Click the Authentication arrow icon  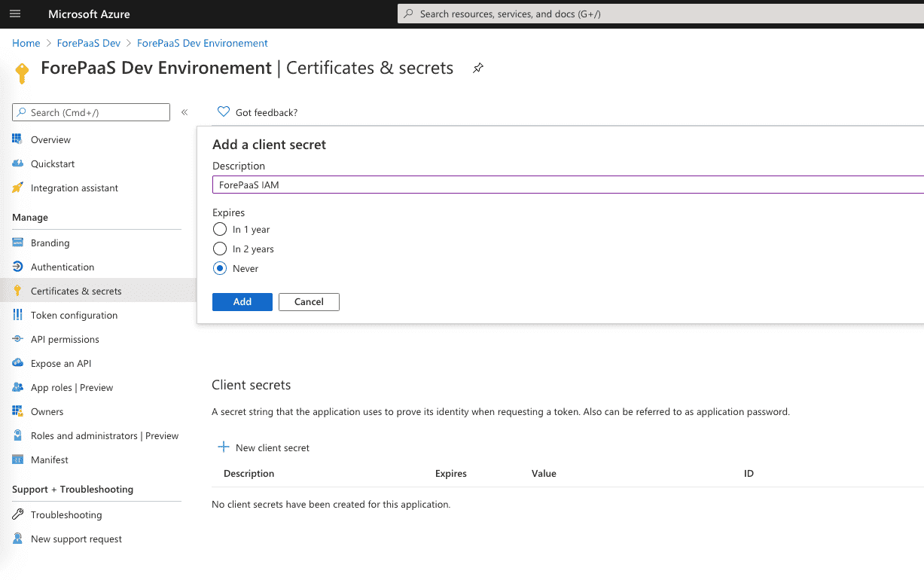click(17, 267)
